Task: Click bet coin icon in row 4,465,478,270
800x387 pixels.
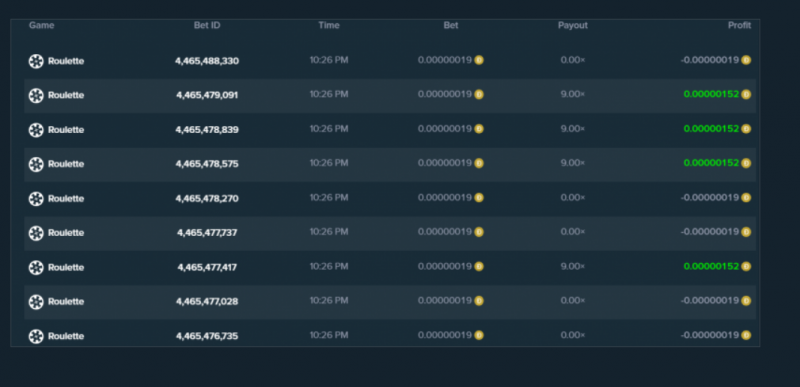Action: pos(479,198)
